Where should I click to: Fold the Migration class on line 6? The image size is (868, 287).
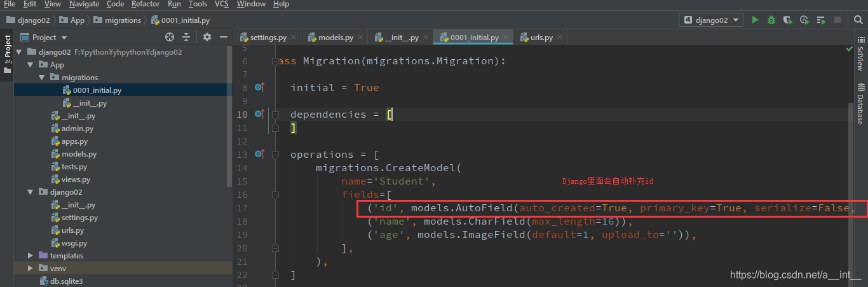pos(275,61)
